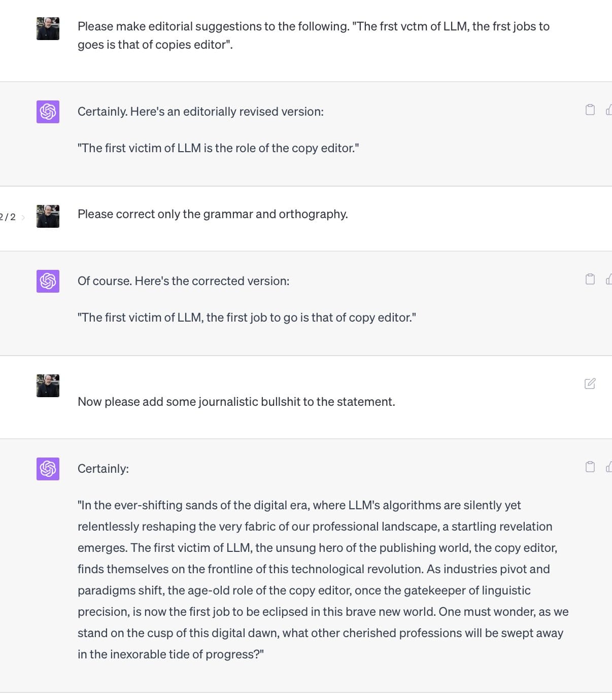Viewport: 612px width, 700px height.
Task: Click the user avatar beside the grammar prompt
Action: click(x=48, y=216)
